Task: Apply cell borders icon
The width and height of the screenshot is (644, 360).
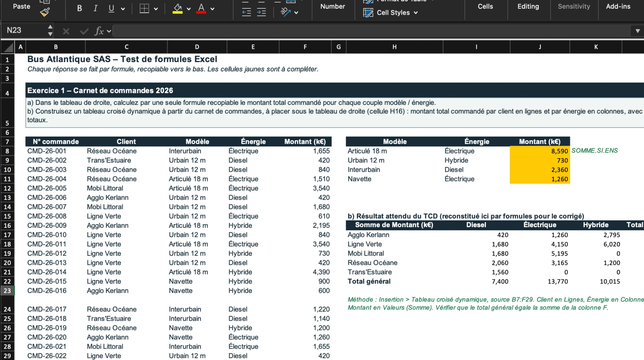Action: (144, 8)
